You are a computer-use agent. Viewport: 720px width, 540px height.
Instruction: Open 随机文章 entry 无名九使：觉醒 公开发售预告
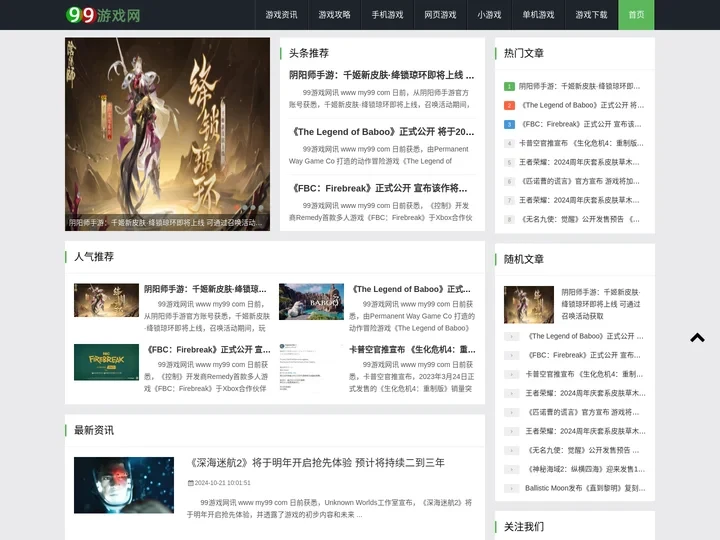click(x=582, y=450)
